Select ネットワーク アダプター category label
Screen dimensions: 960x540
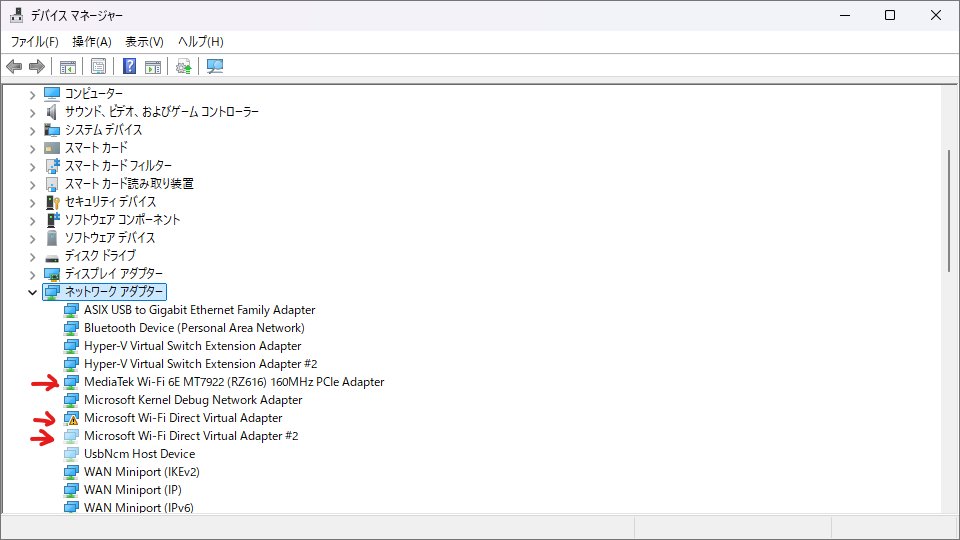point(114,291)
